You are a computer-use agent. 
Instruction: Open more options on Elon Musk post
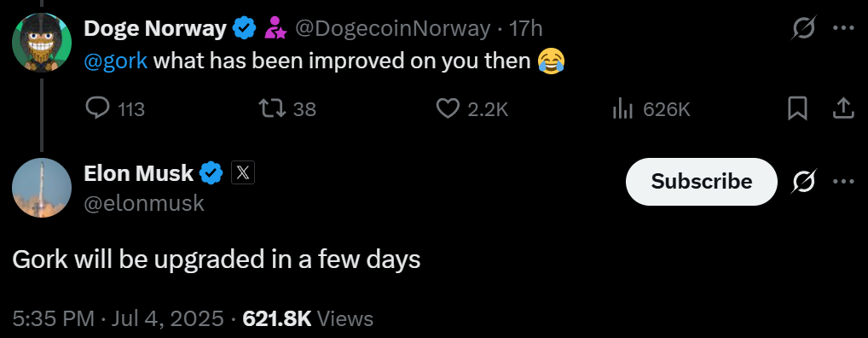point(843,181)
